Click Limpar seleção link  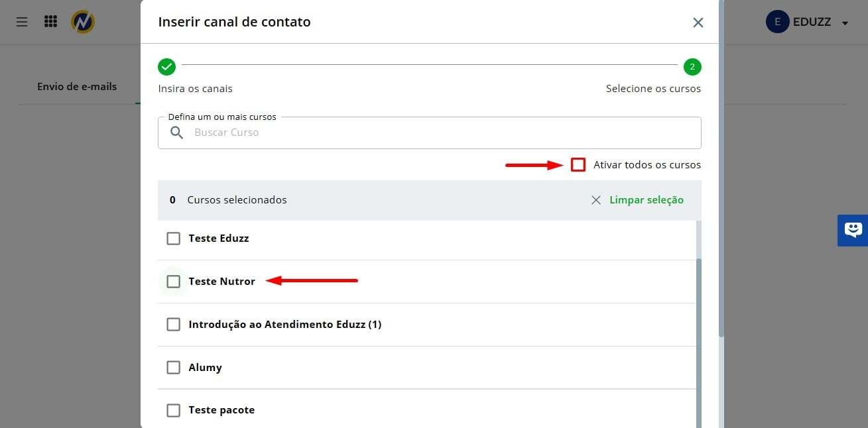[646, 200]
